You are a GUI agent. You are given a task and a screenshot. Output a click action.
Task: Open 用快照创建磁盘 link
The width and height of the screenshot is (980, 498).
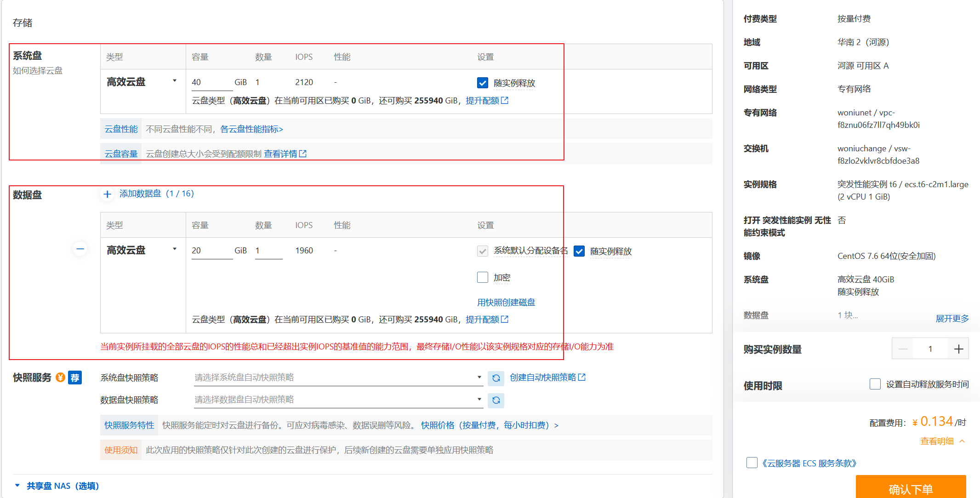[x=506, y=302]
